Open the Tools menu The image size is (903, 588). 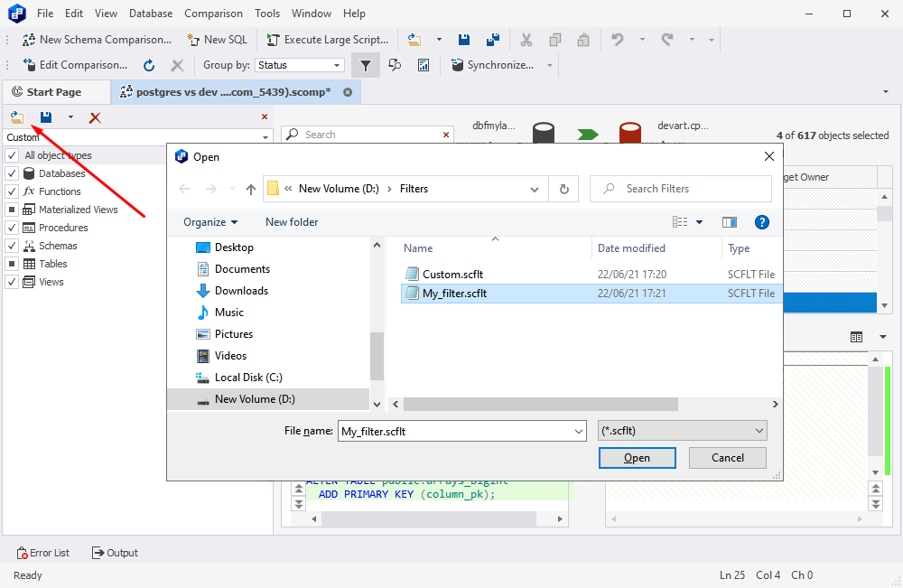(x=267, y=14)
